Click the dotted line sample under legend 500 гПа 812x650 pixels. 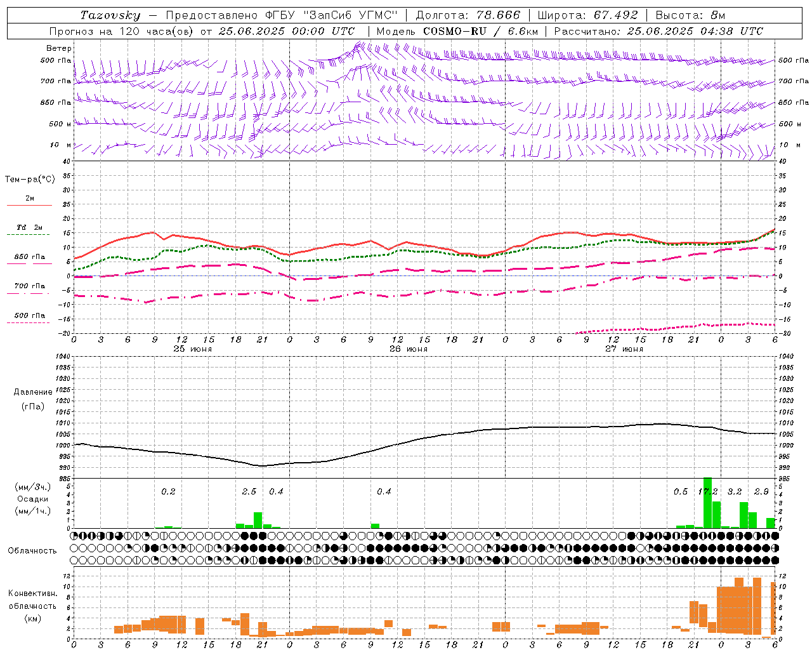28,322
